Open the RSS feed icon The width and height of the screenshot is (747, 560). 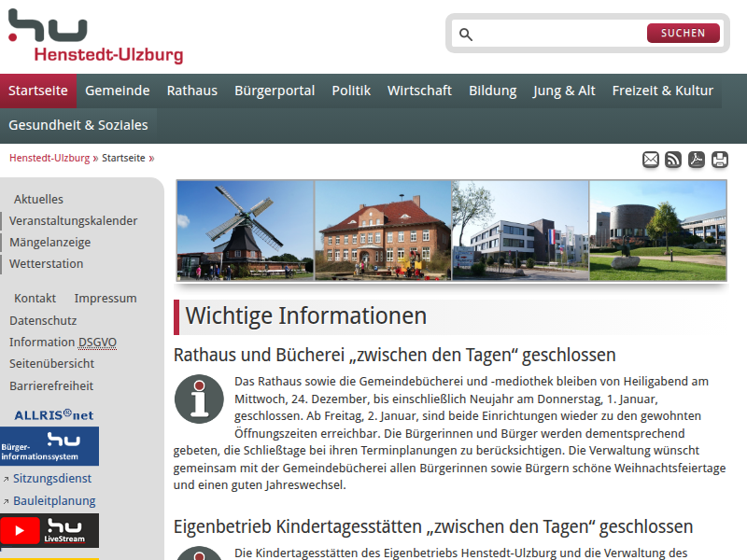[673, 160]
